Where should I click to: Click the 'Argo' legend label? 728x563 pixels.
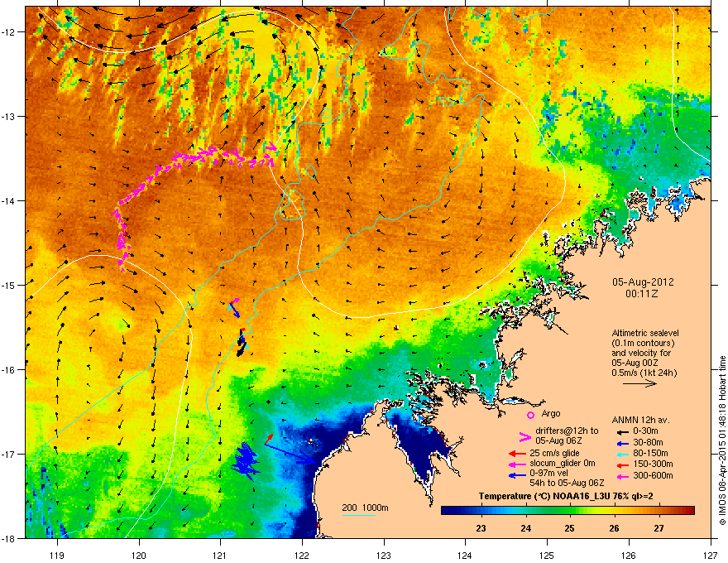tap(551, 413)
